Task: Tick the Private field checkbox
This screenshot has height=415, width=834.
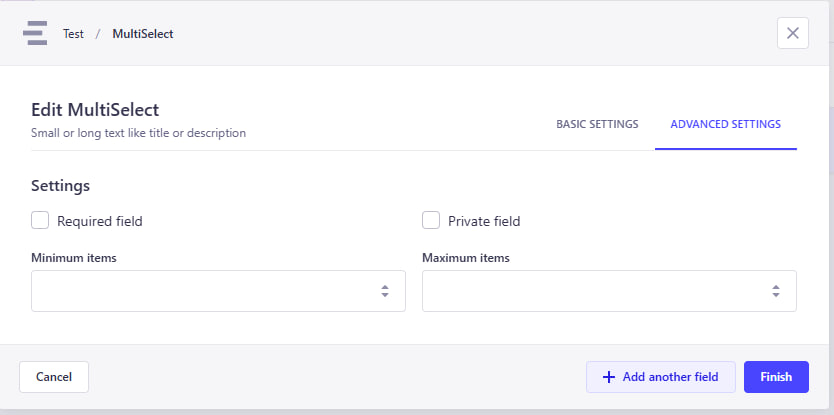Action: 431,220
